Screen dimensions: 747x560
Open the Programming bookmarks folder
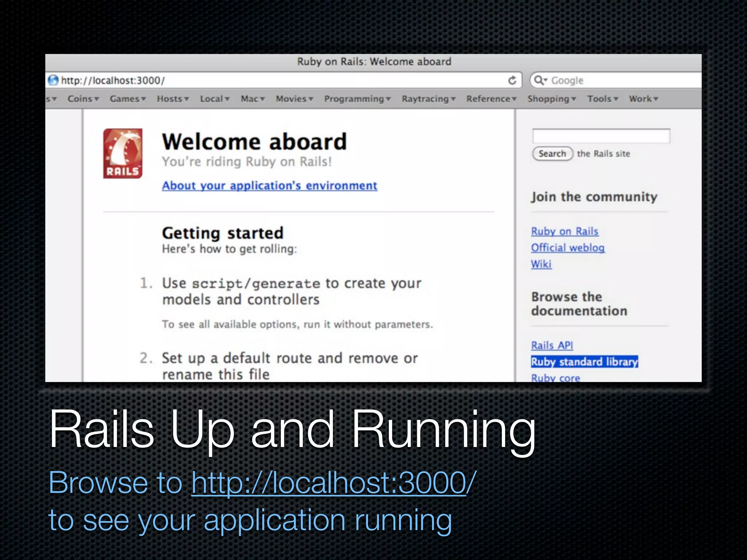pyautogui.click(x=357, y=99)
